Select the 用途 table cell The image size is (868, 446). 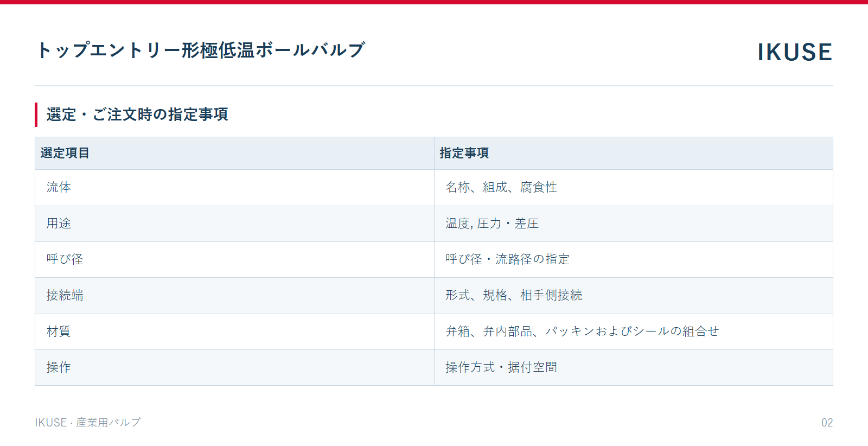(x=234, y=224)
